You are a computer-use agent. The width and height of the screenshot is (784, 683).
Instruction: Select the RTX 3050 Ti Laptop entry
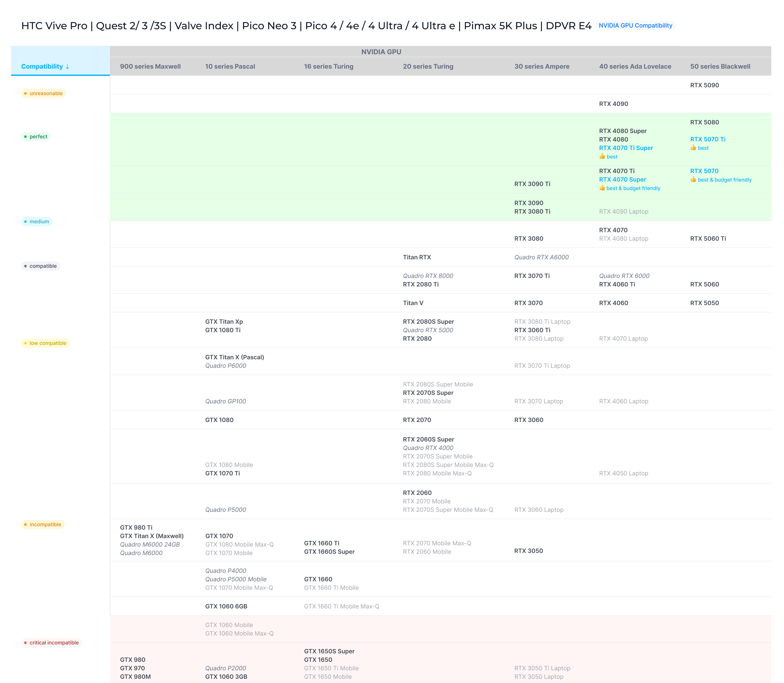click(542, 668)
